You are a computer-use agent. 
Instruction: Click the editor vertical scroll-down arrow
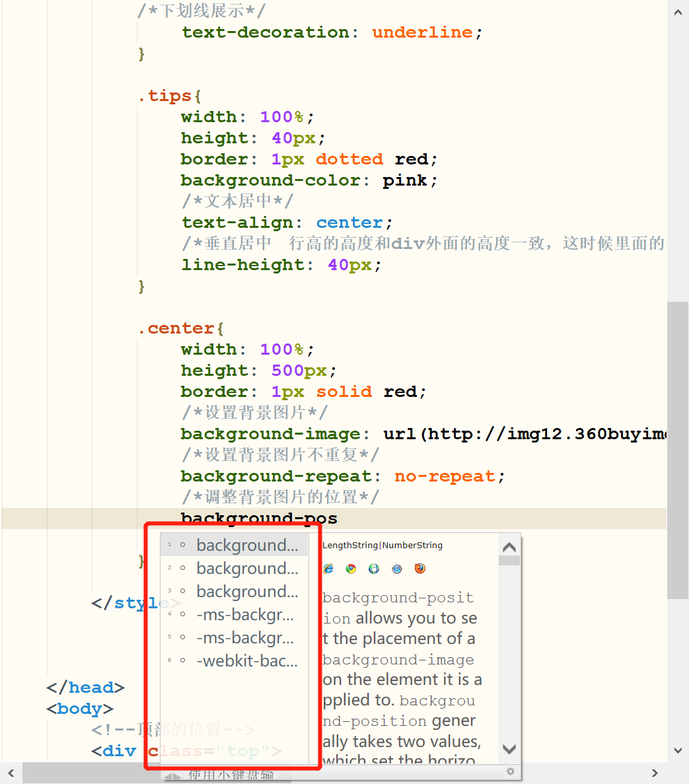tap(678, 750)
